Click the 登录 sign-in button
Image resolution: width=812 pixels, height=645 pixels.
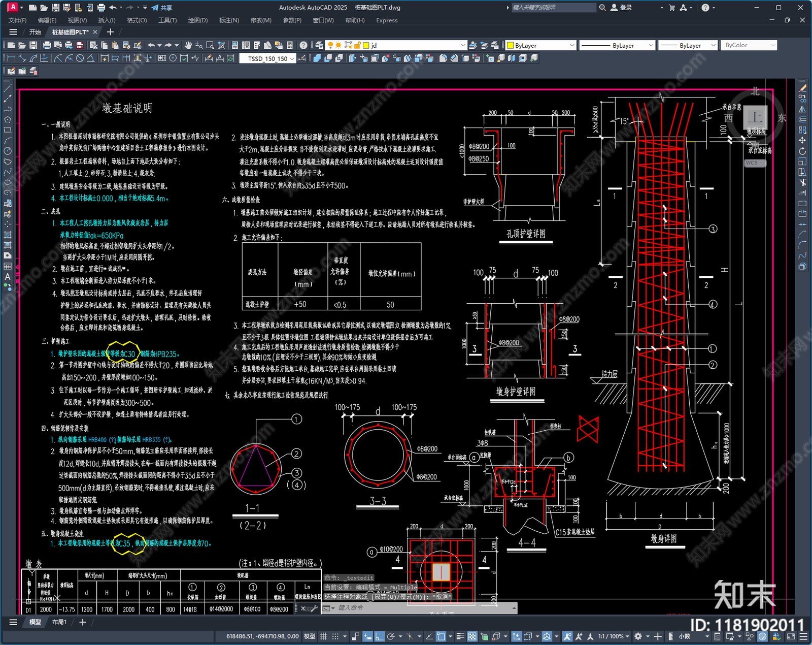[x=622, y=8]
